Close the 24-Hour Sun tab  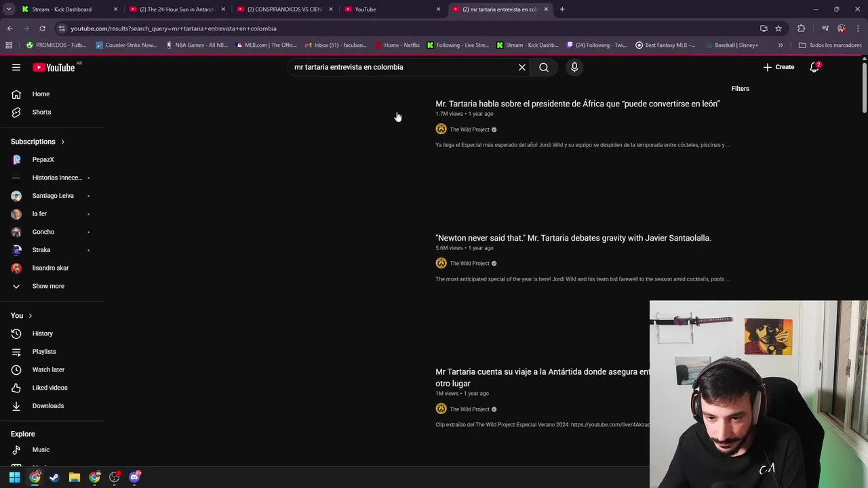click(223, 9)
